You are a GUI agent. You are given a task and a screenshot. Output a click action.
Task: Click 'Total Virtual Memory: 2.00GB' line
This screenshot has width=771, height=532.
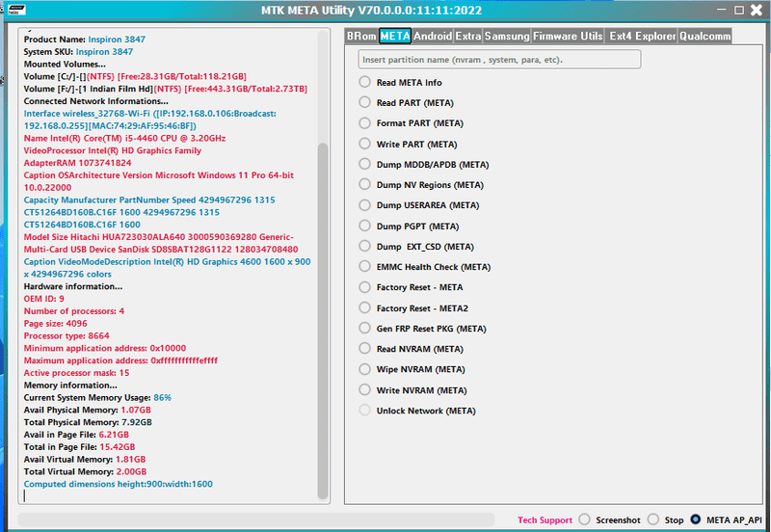(85, 471)
